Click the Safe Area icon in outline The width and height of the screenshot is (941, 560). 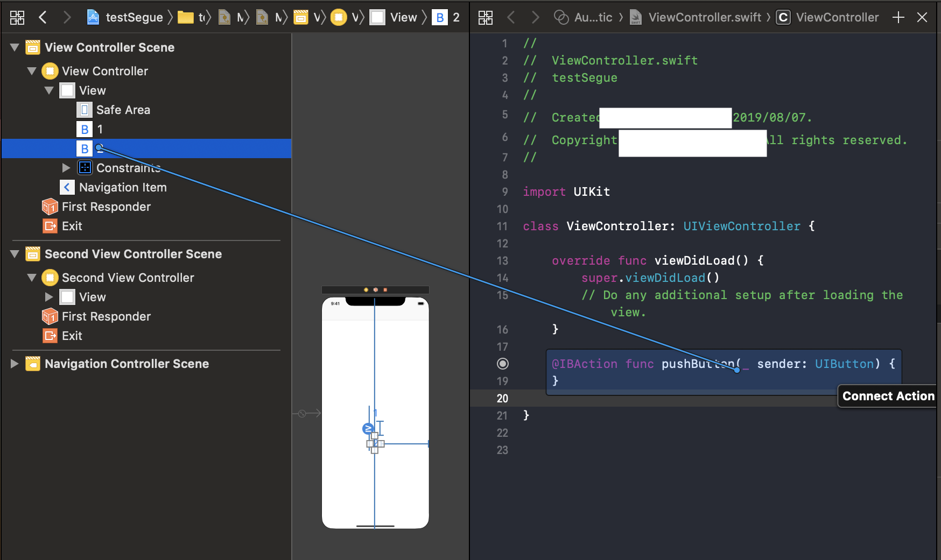pyautogui.click(x=85, y=110)
